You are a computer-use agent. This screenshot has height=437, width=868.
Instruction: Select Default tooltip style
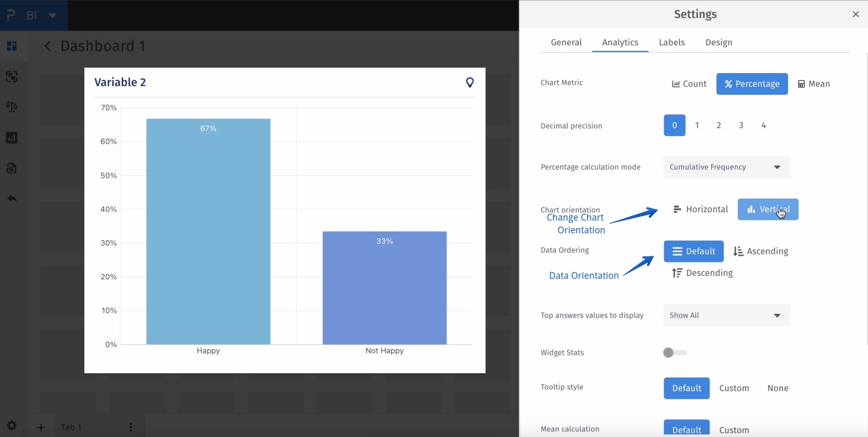(687, 388)
